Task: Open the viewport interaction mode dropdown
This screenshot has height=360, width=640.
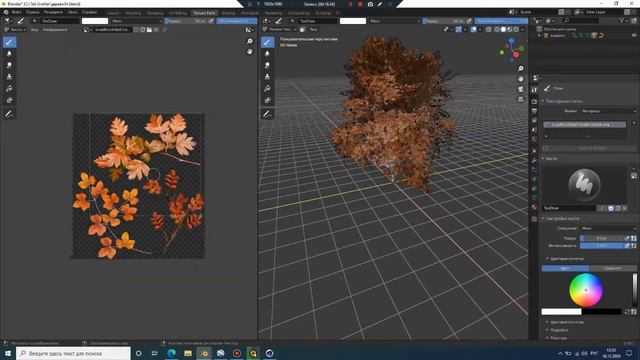Action: click(280, 29)
